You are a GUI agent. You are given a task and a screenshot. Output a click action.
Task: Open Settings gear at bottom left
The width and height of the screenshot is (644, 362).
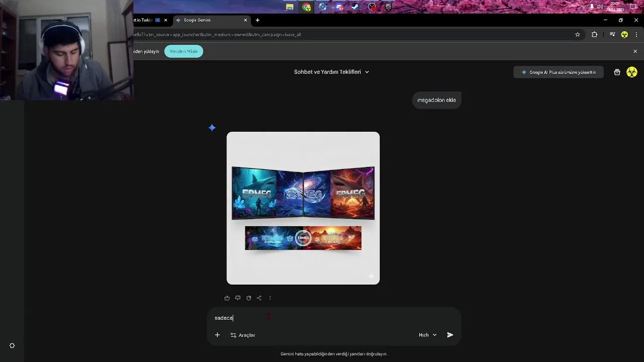coord(12,346)
